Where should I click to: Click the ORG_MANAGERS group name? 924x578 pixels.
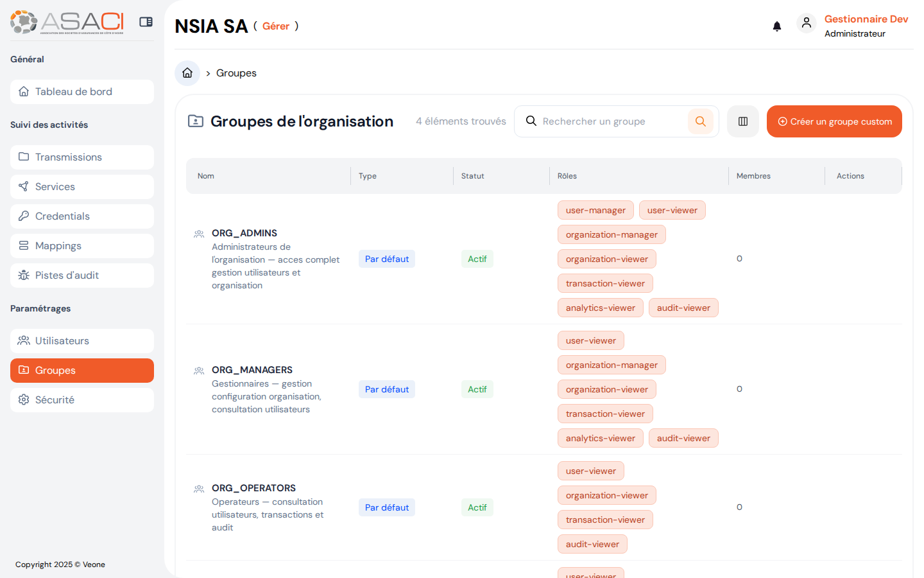(x=252, y=370)
